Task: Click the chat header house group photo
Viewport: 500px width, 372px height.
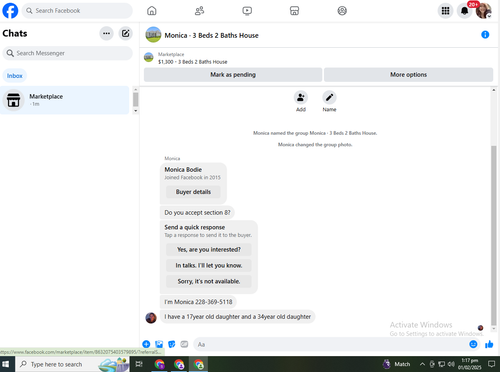Action: [153, 35]
